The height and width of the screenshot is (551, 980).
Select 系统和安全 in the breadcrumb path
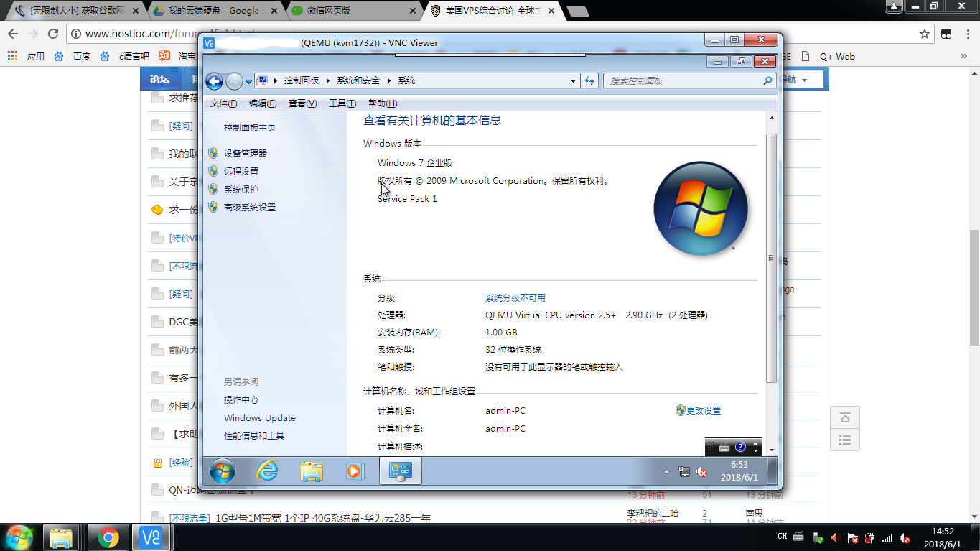click(358, 80)
